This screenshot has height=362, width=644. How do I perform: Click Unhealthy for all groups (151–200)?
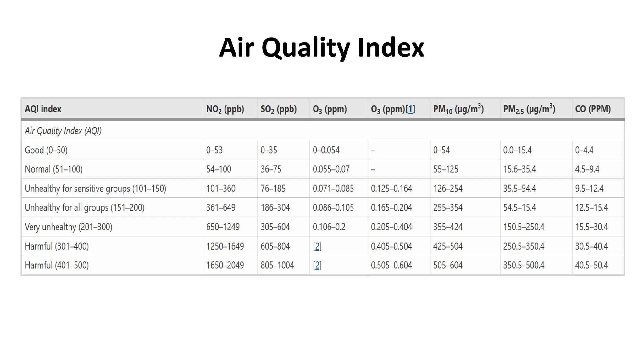click(x=85, y=208)
